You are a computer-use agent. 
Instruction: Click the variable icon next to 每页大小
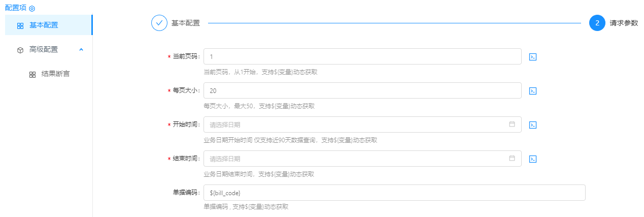click(x=533, y=91)
